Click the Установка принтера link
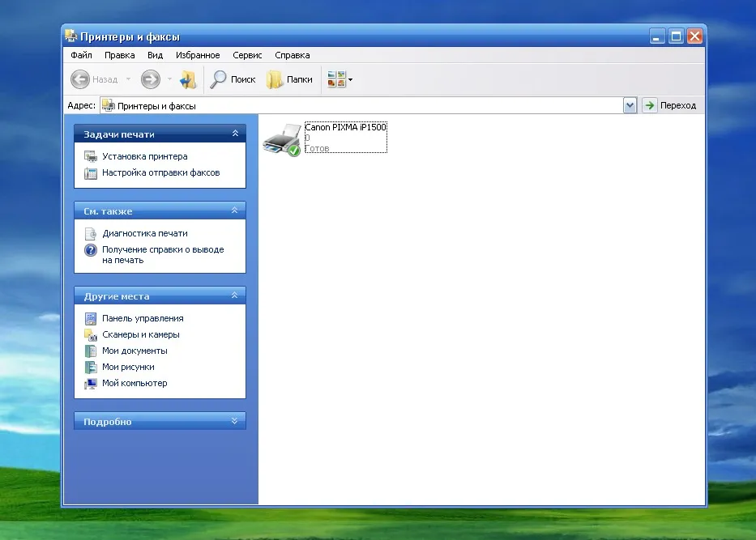Image resolution: width=756 pixels, height=540 pixels. [145, 156]
